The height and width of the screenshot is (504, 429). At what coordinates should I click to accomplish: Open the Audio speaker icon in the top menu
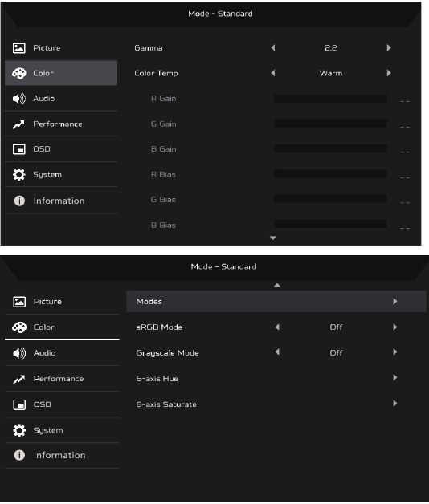coord(18,99)
